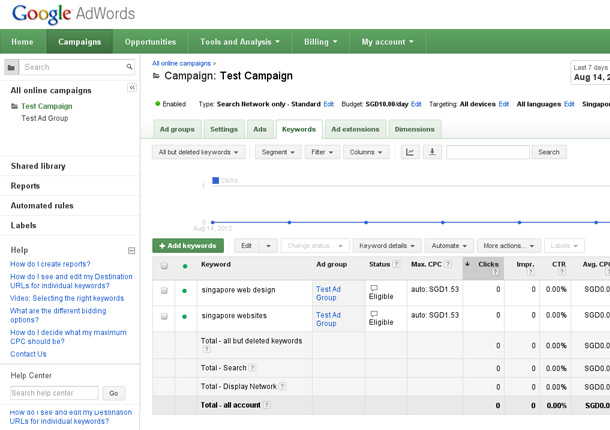Click green status dot for singapore web design
This screenshot has width=610, height=430.
point(184,291)
